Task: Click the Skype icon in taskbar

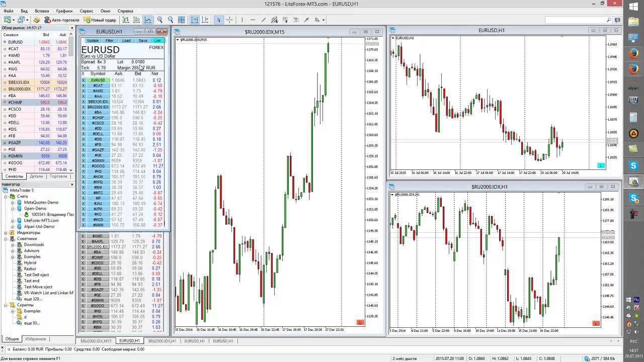Action: [633, 166]
